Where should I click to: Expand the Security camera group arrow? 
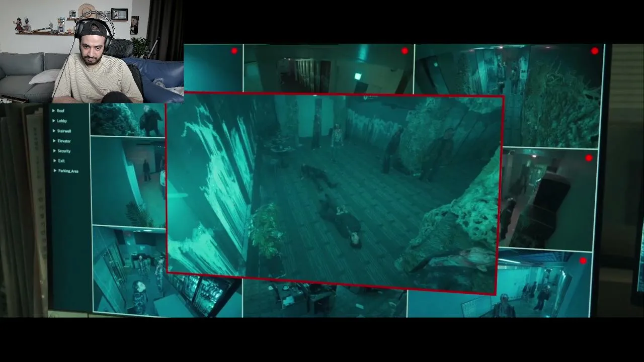(54, 151)
